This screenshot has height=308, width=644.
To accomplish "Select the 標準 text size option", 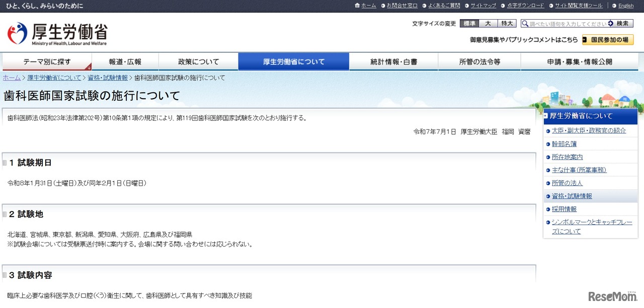I will 469,23.
